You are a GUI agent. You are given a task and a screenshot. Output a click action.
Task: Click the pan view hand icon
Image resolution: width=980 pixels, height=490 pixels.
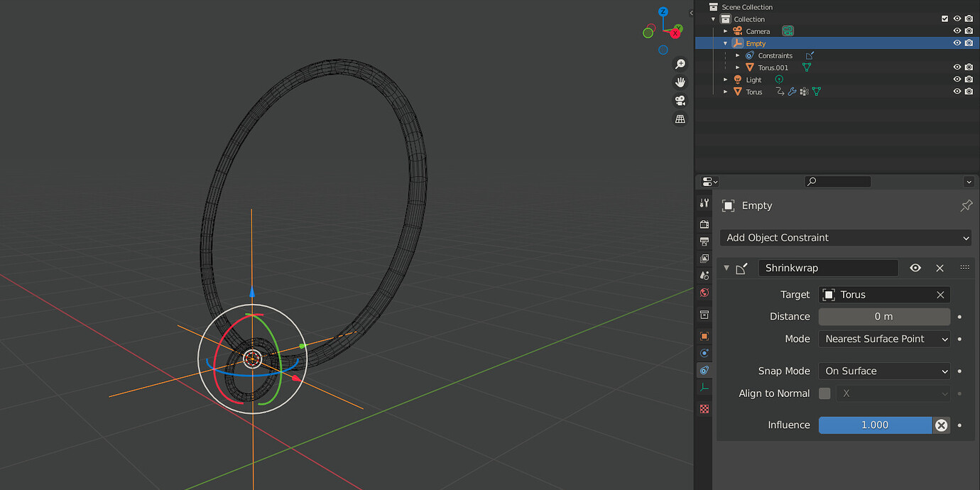coord(680,82)
